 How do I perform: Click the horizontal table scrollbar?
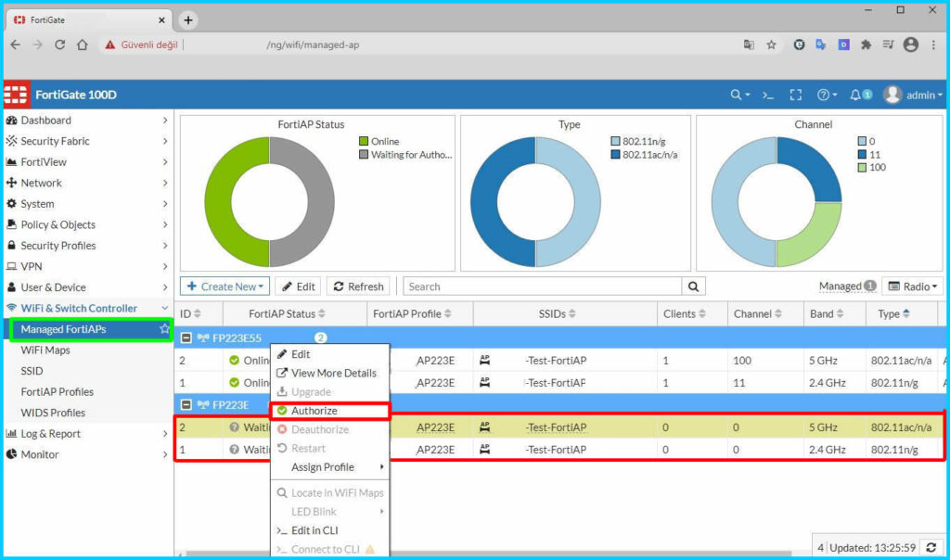(488, 554)
